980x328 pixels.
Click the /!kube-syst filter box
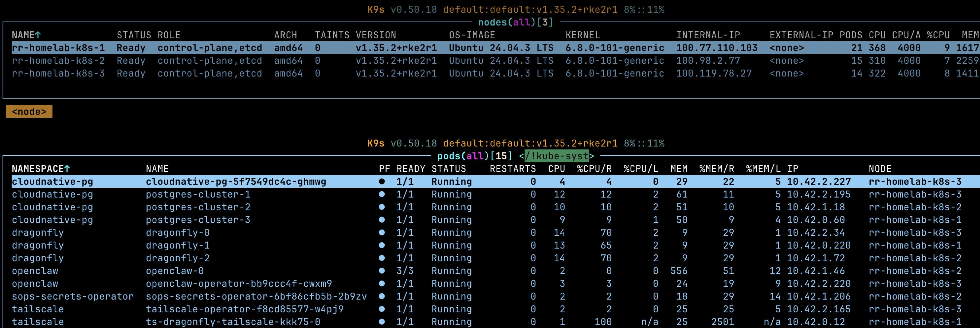(556, 156)
